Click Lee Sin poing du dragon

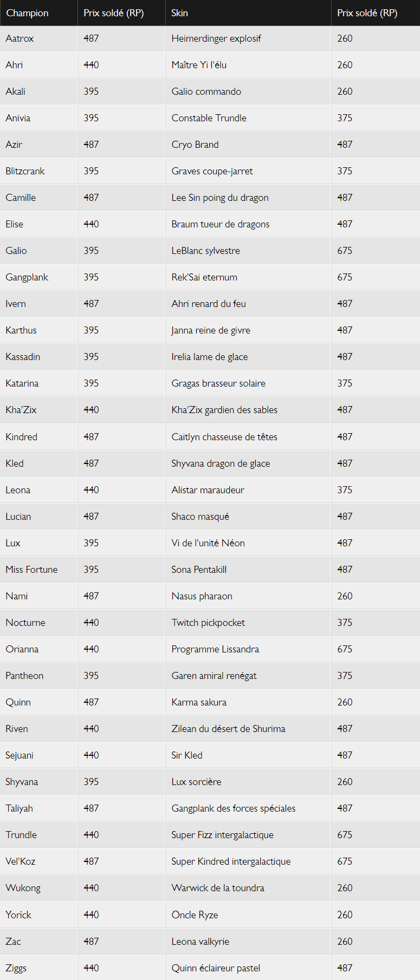[x=220, y=198]
